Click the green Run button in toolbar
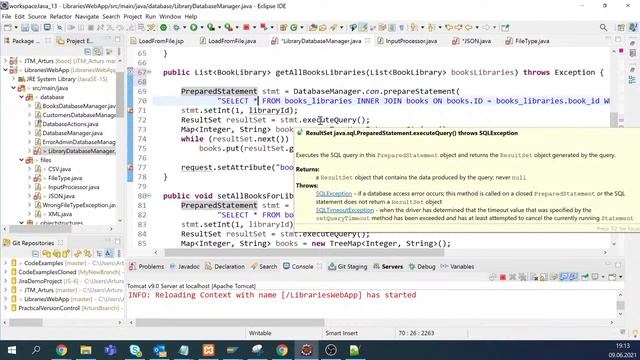Image resolution: width=640 pixels, height=360 pixels. coord(193,27)
